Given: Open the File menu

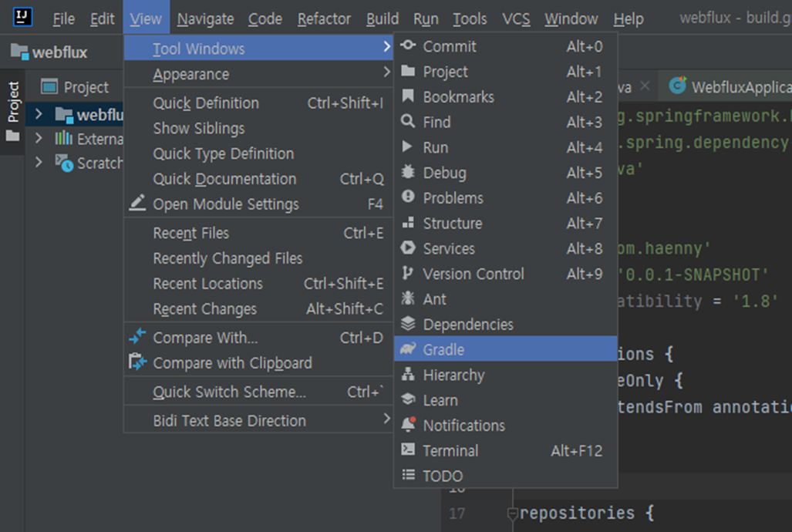Looking at the screenshot, I should click(64, 19).
